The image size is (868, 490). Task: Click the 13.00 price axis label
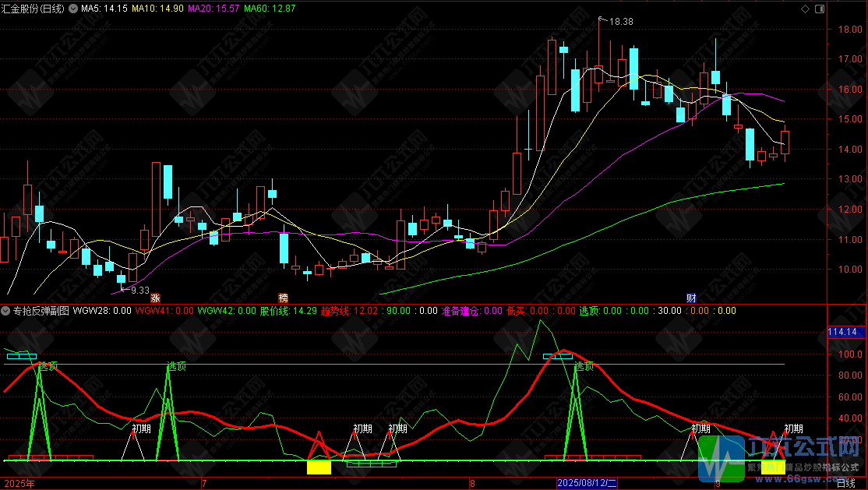[850, 179]
